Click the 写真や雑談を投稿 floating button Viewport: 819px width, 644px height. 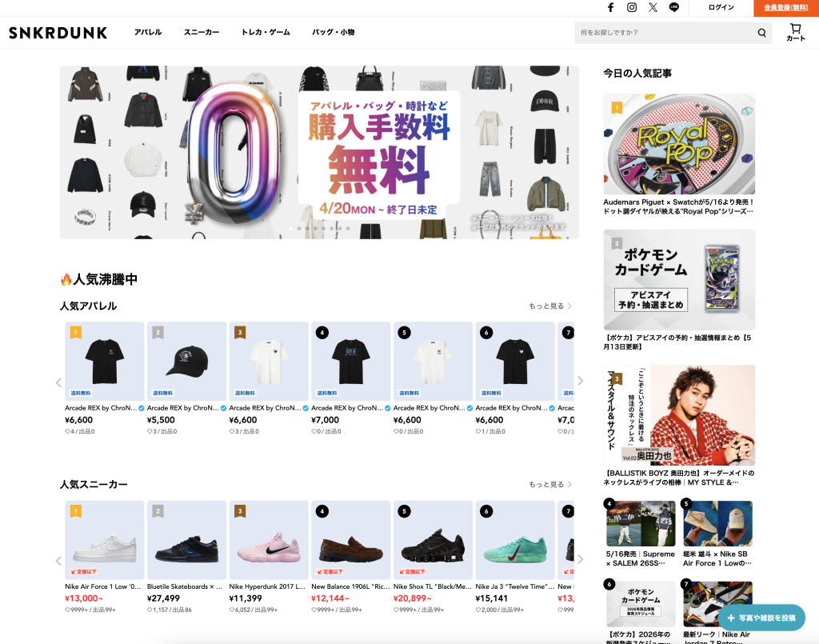coord(761,618)
